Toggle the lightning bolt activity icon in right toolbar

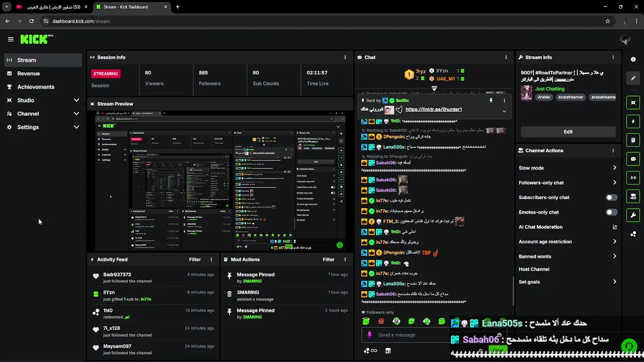633,121
